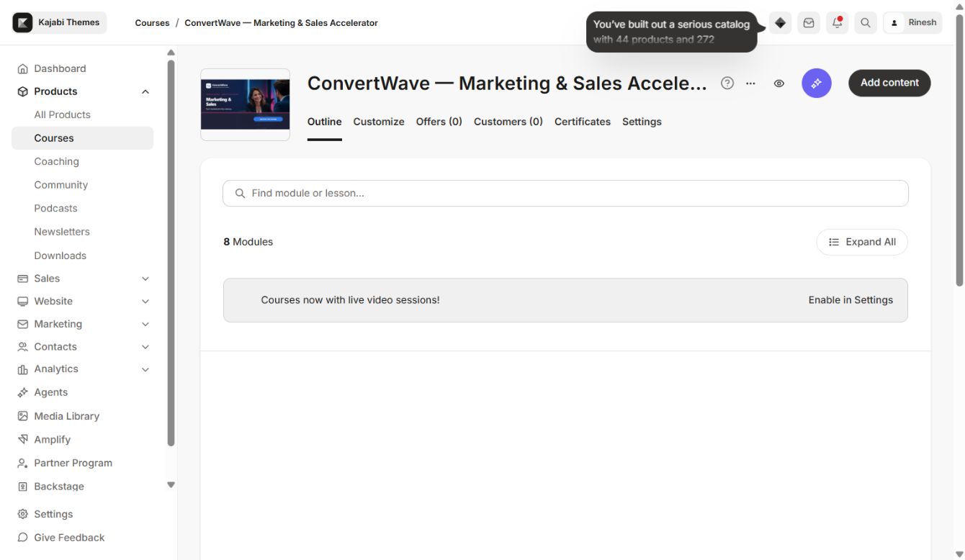This screenshot has height=560, width=965.
Task: Click the Courses breadcrumb link
Action: click(x=152, y=23)
